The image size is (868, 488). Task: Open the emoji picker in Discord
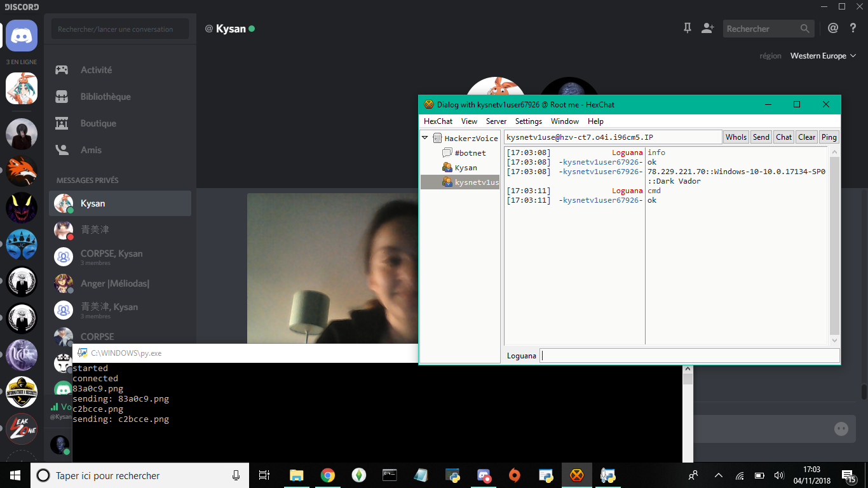pos(841,429)
